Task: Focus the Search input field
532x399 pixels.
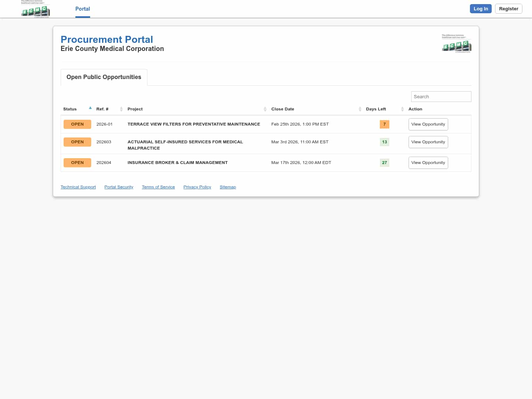Action: click(x=441, y=97)
